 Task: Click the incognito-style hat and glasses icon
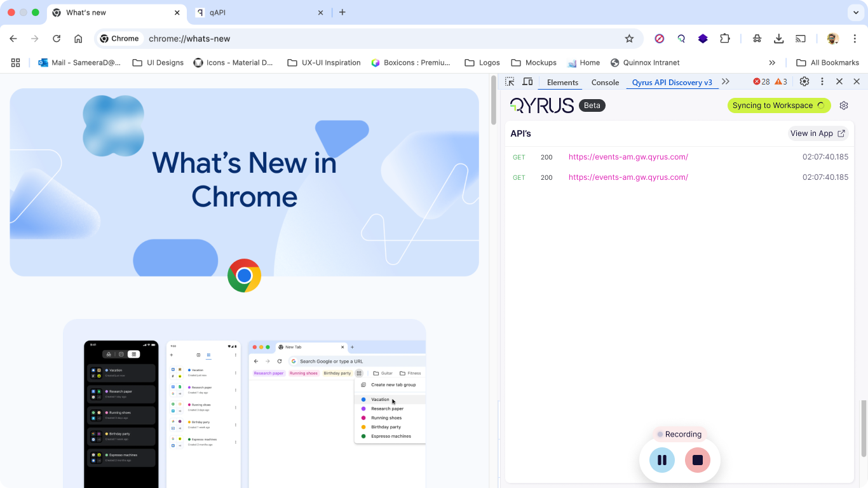[x=757, y=39]
